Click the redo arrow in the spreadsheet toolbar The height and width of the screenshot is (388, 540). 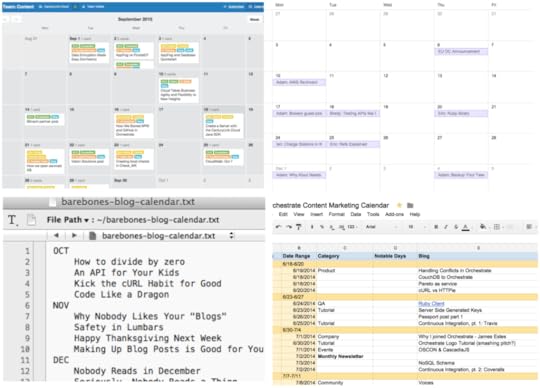pyautogui.click(x=289, y=227)
